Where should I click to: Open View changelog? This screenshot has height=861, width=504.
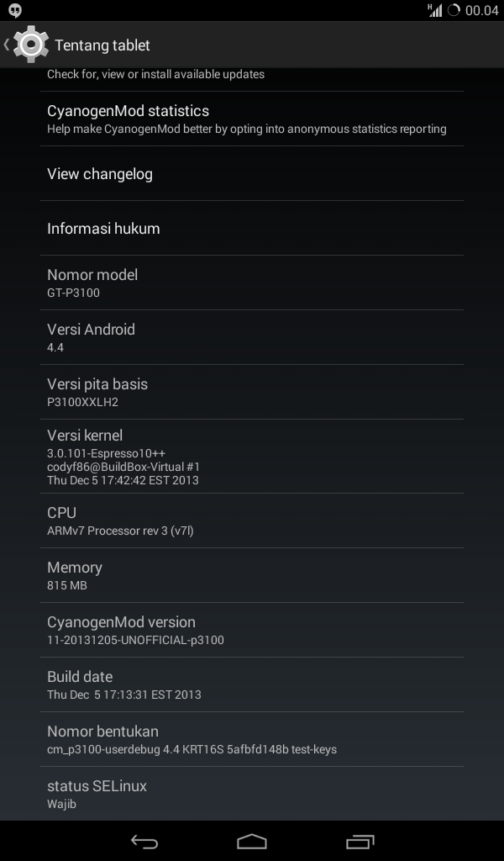252,173
